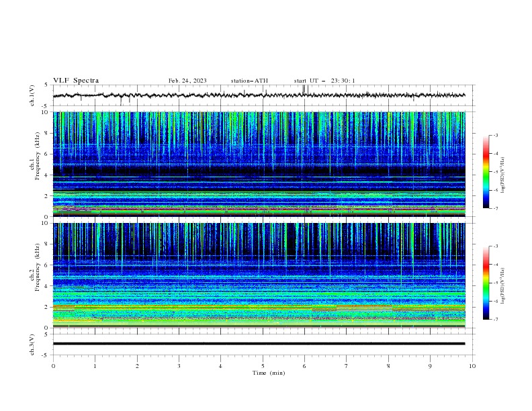This screenshot has width=532, height=411.
Task: Select the date "Feb. 24, 2023" text
Action: (187, 81)
